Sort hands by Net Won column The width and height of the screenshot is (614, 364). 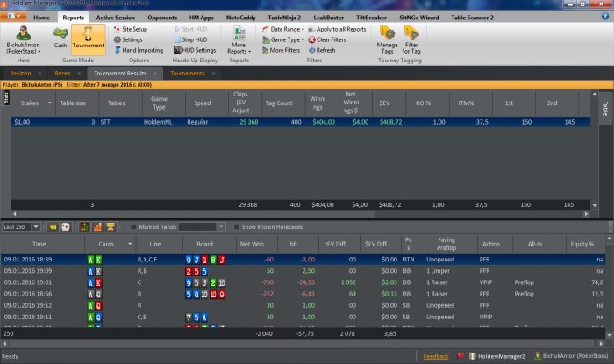click(252, 244)
